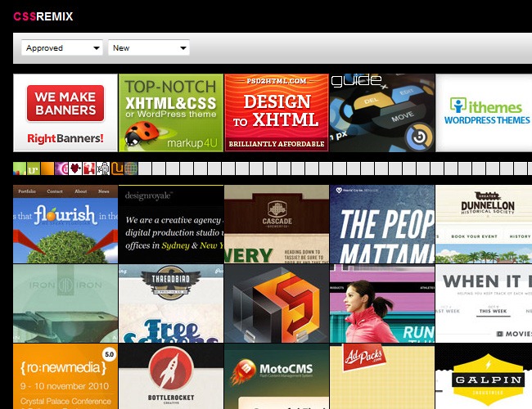532x409 pixels.
Task: Open the Approved status dropdown
Action: point(62,48)
